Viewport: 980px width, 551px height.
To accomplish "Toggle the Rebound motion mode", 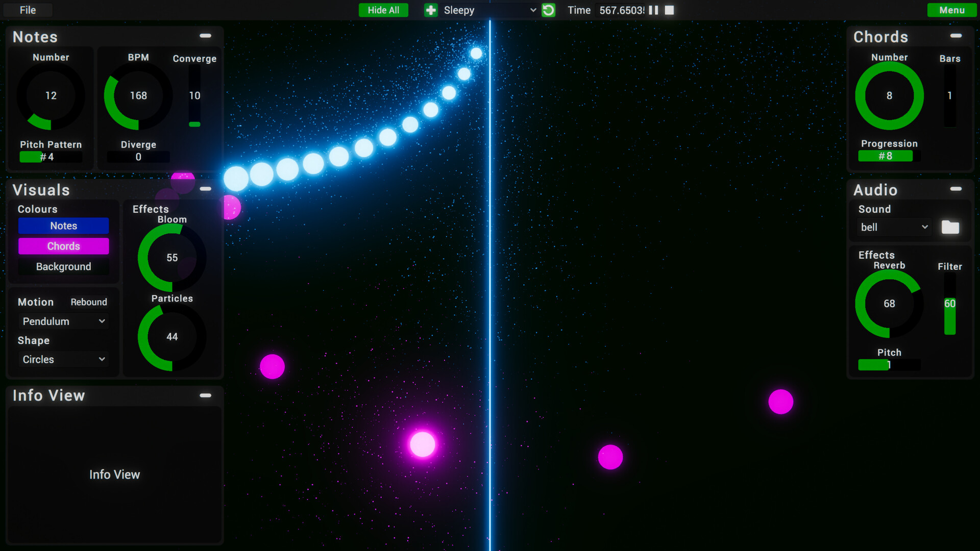I will point(88,302).
